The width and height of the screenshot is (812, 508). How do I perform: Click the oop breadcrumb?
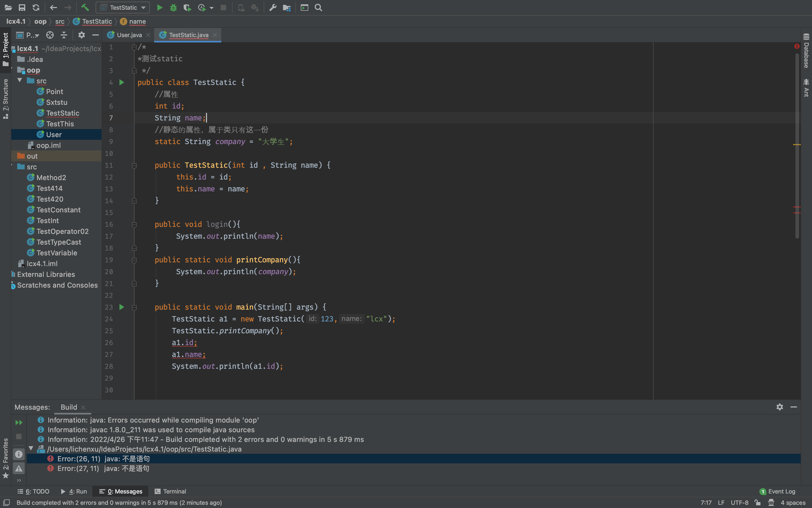[40, 22]
